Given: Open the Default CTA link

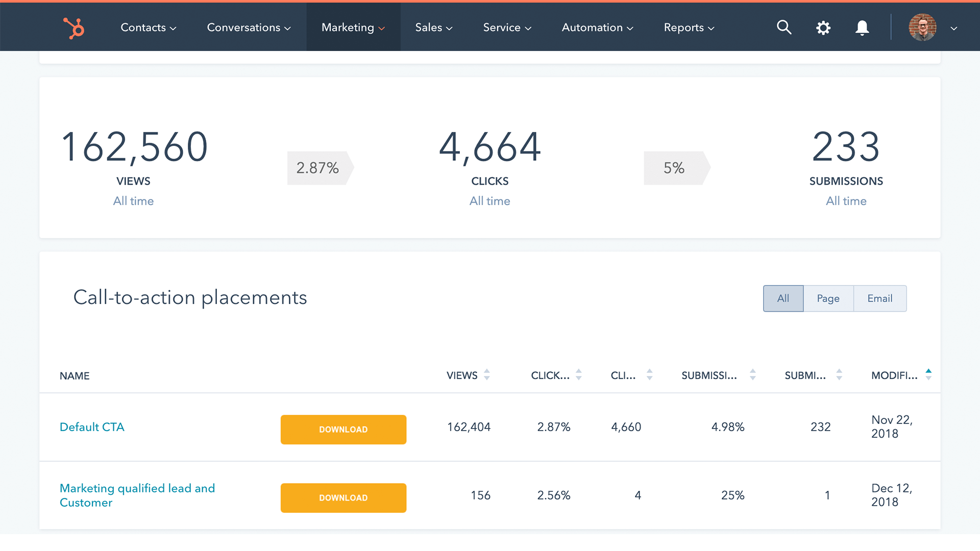Looking at the screenshot, I should 92,427.
